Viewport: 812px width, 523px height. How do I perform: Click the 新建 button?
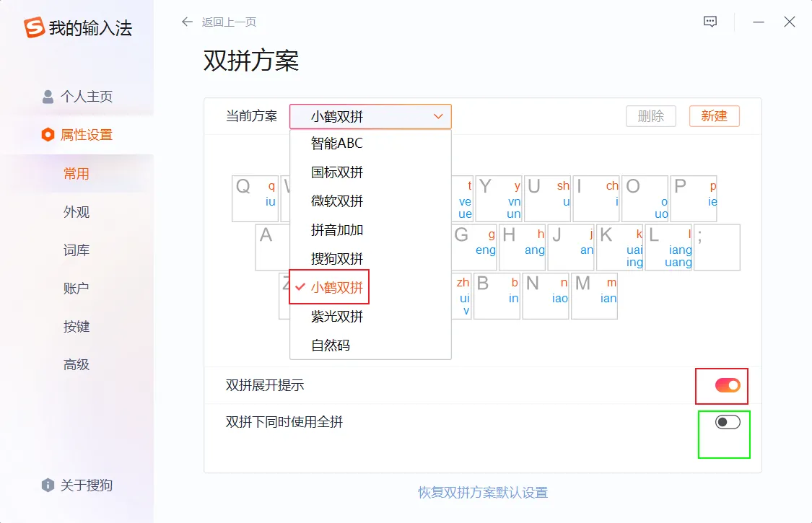click(x=714, y=116)
